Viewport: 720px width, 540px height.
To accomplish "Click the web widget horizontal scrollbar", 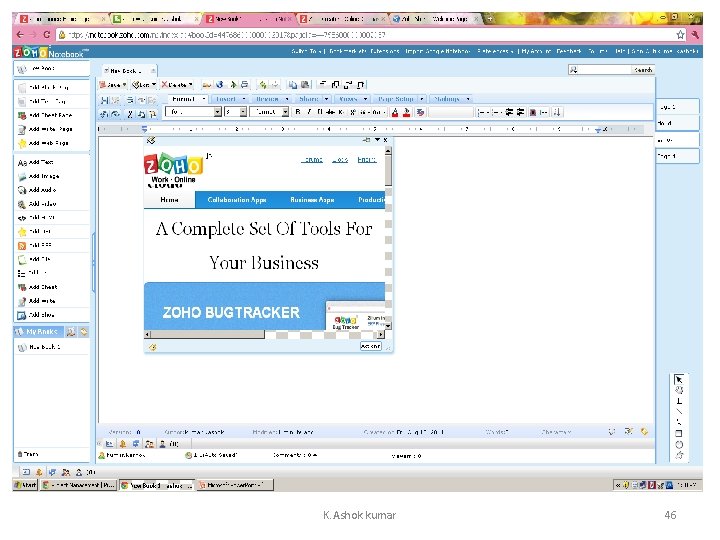I will click(x=263, y=335).
